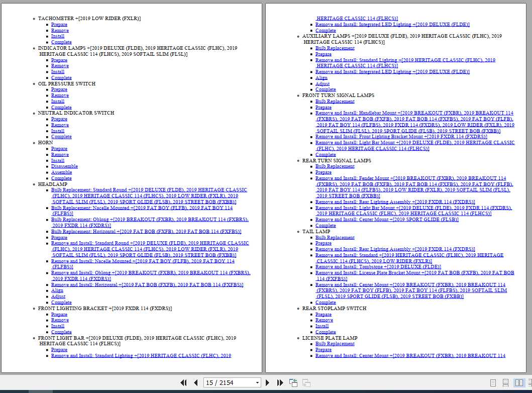Open the Disassemble link under HORN
This screenshot has height=393, width=532.
64,166
